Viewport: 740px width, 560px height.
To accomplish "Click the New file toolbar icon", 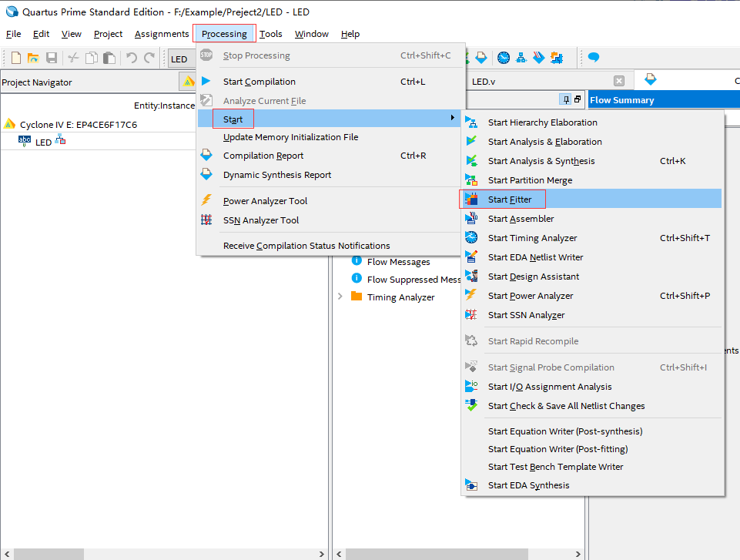I will 16,58.
